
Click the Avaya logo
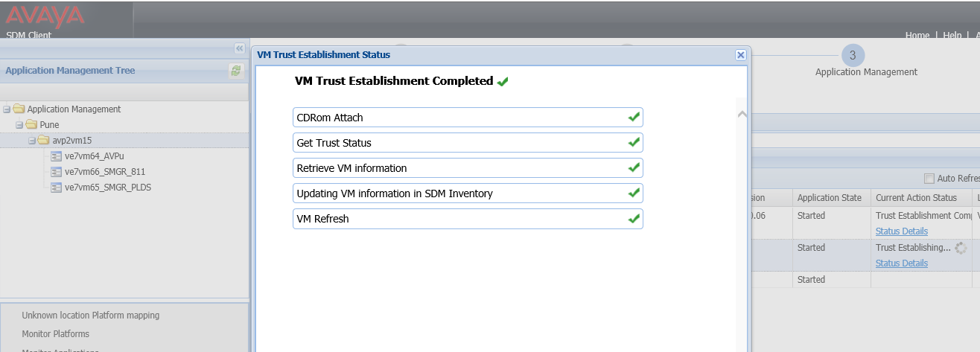pyautogui.click(x=45, y=16)
